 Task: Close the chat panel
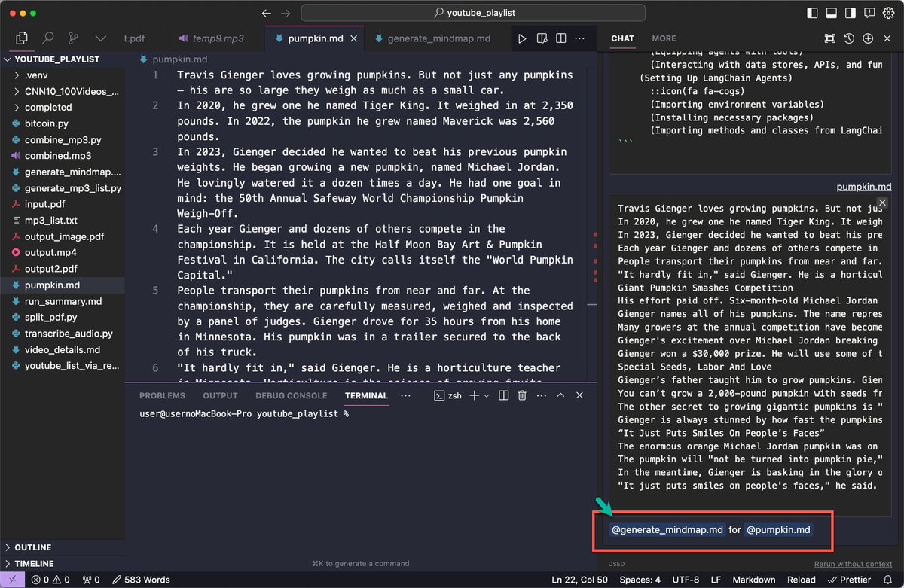[x=887, y=38]
